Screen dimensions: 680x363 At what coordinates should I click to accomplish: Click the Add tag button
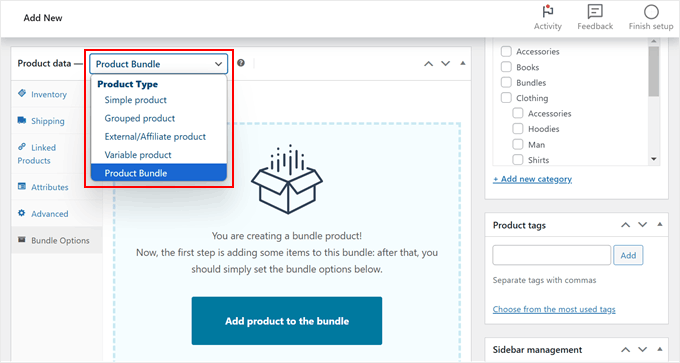(x=628, y=255)
